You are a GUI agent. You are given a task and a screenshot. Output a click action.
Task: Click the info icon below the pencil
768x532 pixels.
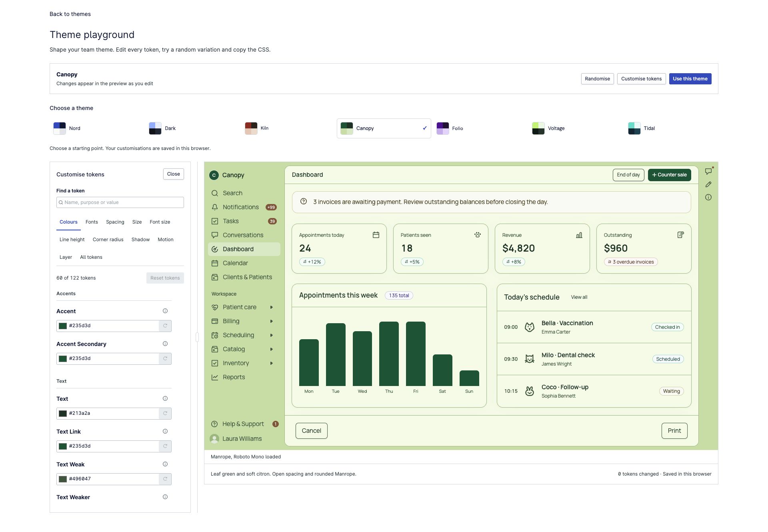coord(708,197)
